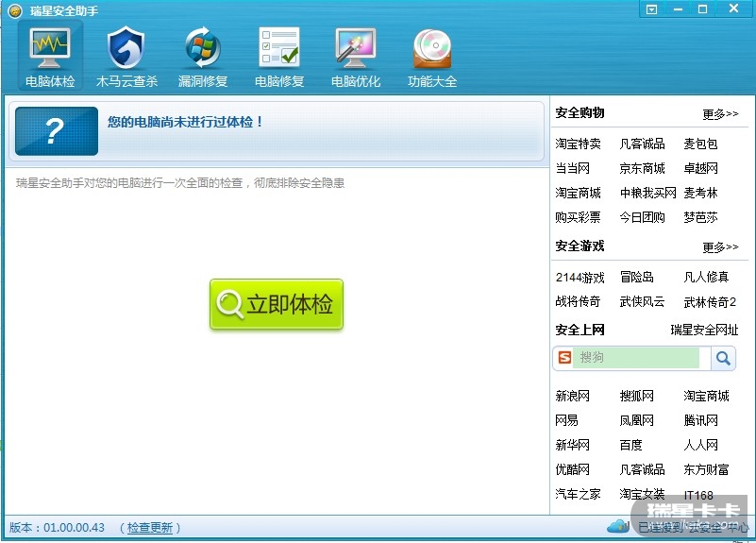The height and width of the screenshot is (543, 756).
Task: Open 麦包包 link
Action: point(700,144)
